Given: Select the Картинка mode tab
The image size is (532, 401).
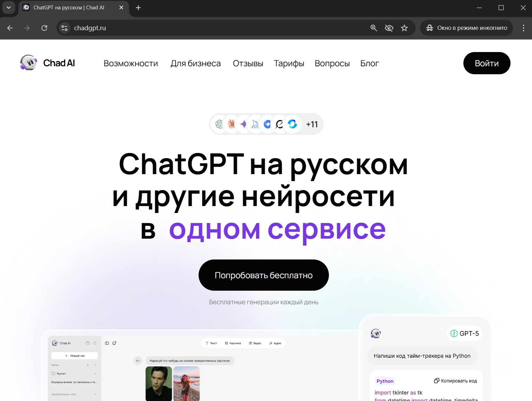Looking at the screenshot, I should tap(233, 343).
